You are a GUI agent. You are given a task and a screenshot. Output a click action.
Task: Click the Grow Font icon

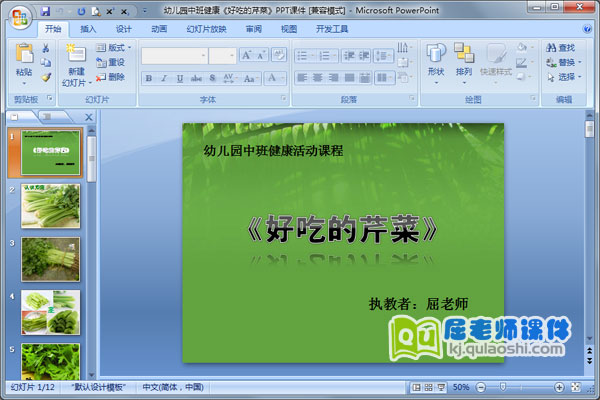point(246,56)
